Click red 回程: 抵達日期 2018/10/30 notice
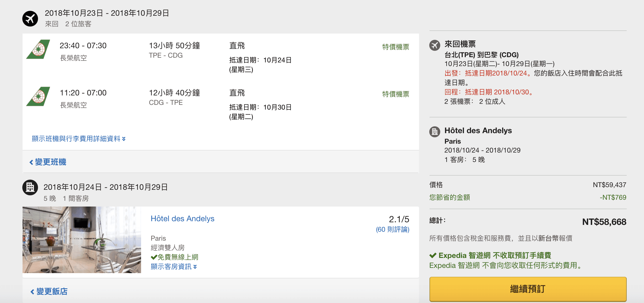644x303 pixels. (489, 92)
